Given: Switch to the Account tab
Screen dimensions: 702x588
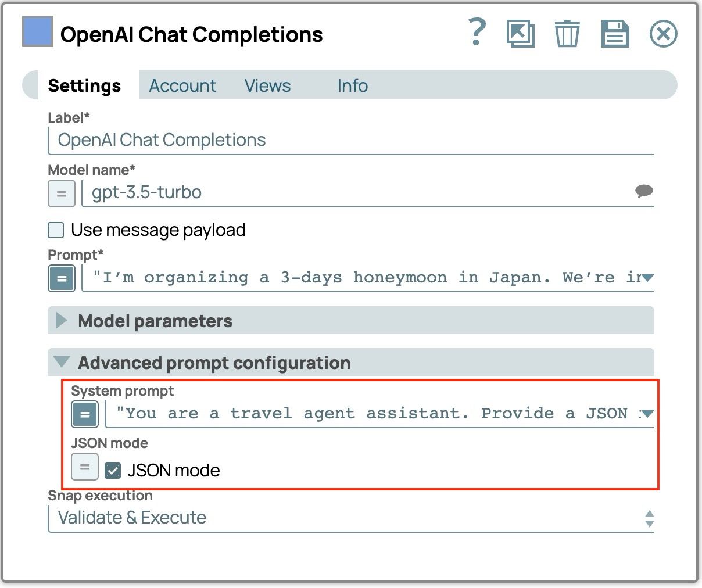Looking at the screenshot, I should coord(182,86).
